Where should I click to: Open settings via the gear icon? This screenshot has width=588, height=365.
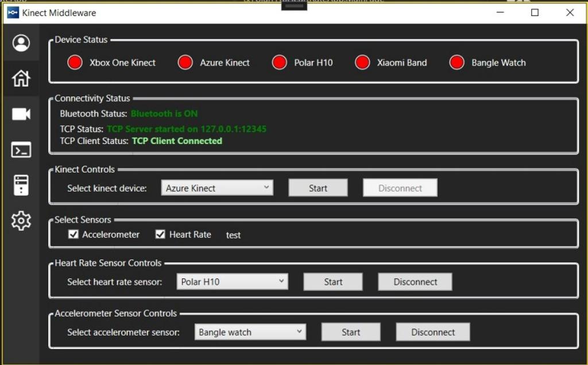pyautogui.click(x=21, y=220)
